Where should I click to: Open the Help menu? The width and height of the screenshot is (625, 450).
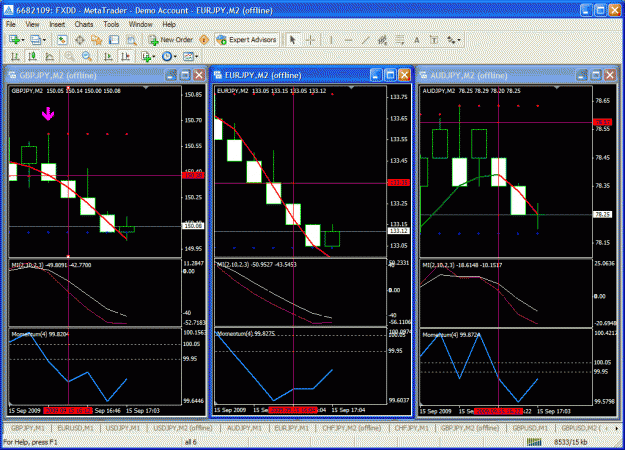[169, 24]
